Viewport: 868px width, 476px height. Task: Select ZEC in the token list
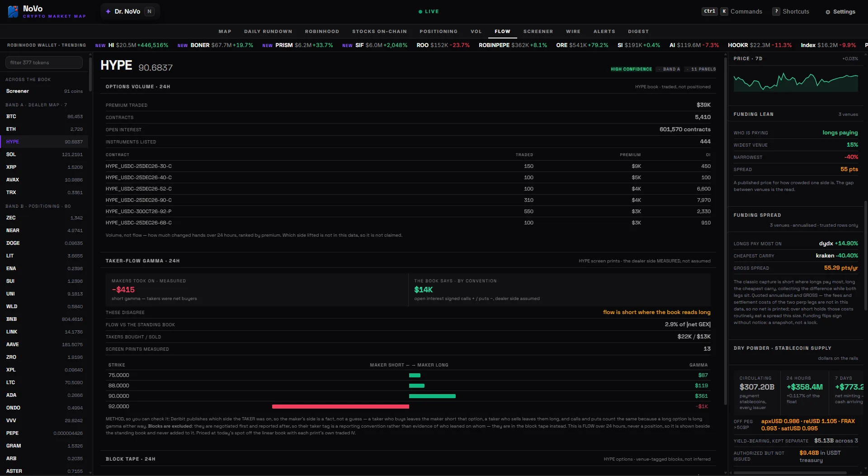point(44,218)
